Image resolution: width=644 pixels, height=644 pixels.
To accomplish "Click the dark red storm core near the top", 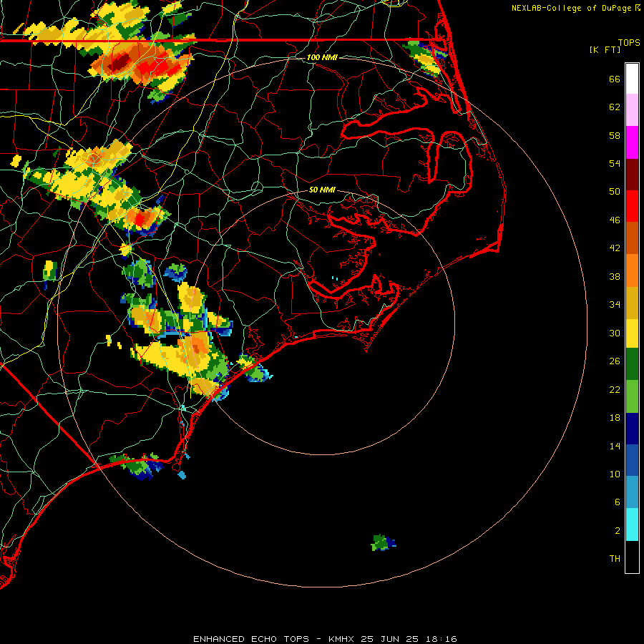I will [x=119, y=62].
